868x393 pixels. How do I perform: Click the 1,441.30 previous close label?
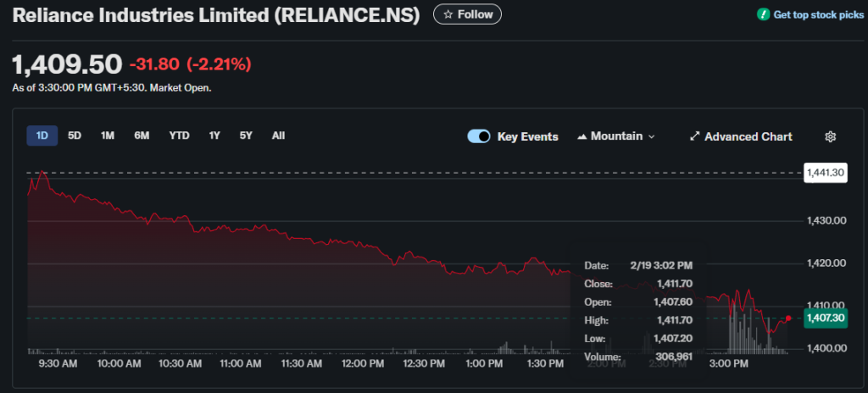point(825,173)
